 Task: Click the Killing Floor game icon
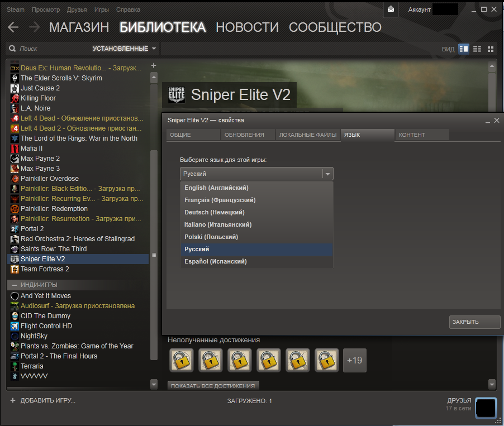tap(15, 98)
